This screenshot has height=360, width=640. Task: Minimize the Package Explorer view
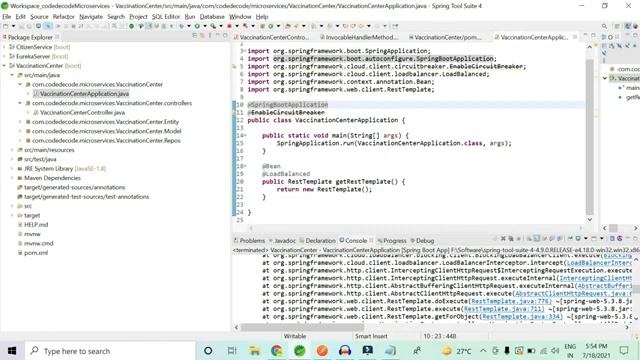[x=218, y=36]
